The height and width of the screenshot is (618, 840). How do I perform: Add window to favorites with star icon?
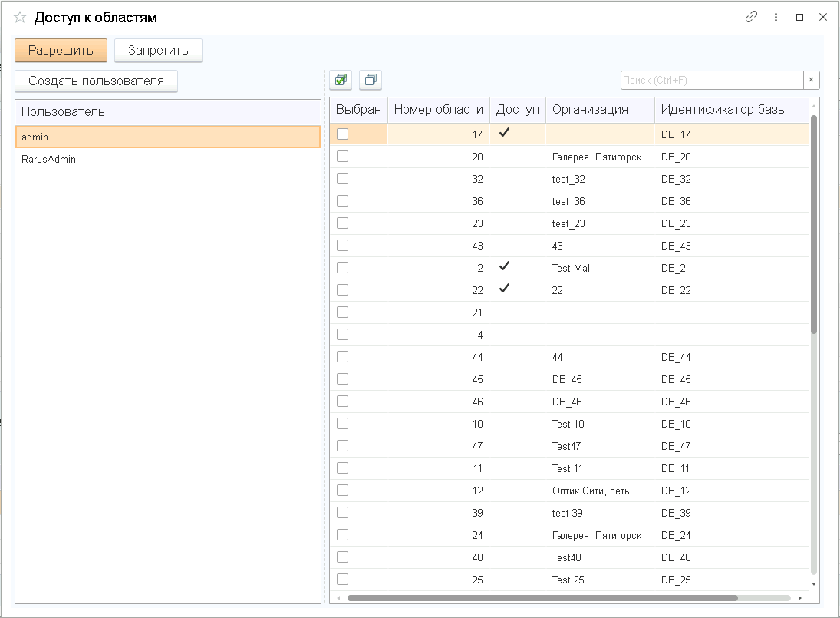pyautogui.click(x=20, y=18)
